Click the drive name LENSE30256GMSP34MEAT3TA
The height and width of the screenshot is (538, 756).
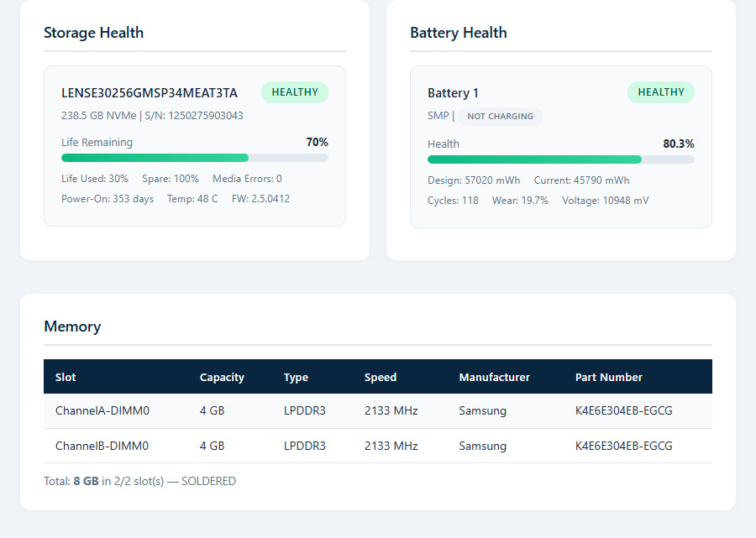[x=150, y=93]
